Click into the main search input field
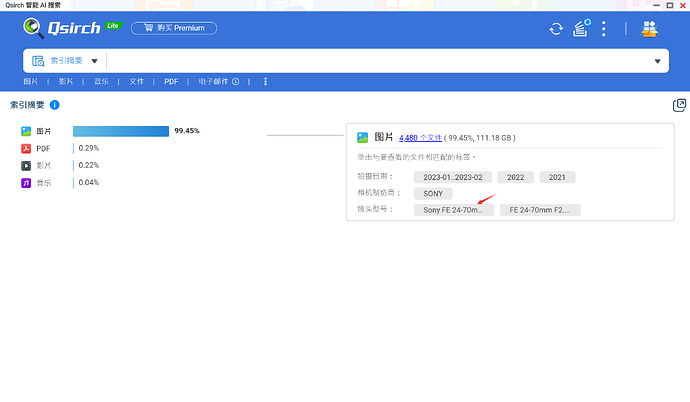The image size is (690, 402). 378,61
